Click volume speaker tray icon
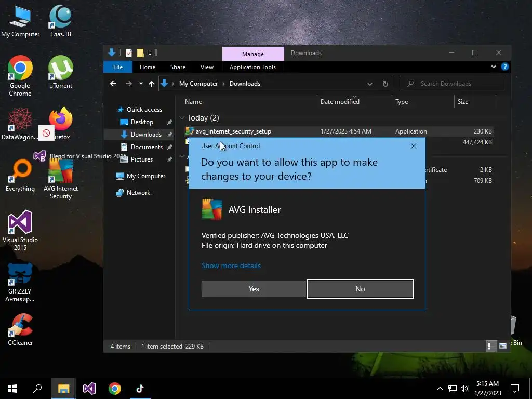Image resolution: width=532 pixels, height=399 pixels. point(464,389)
